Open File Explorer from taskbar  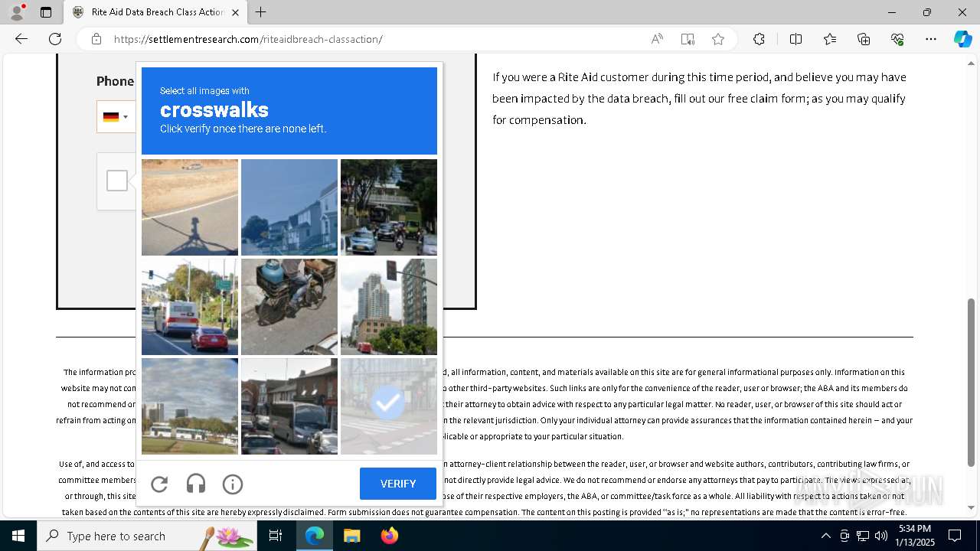click(351, 536)
